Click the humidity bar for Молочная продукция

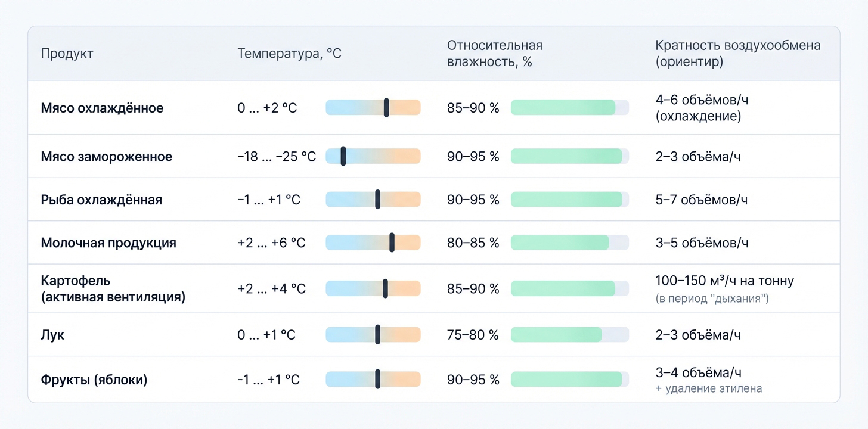(x=569, y=243)
